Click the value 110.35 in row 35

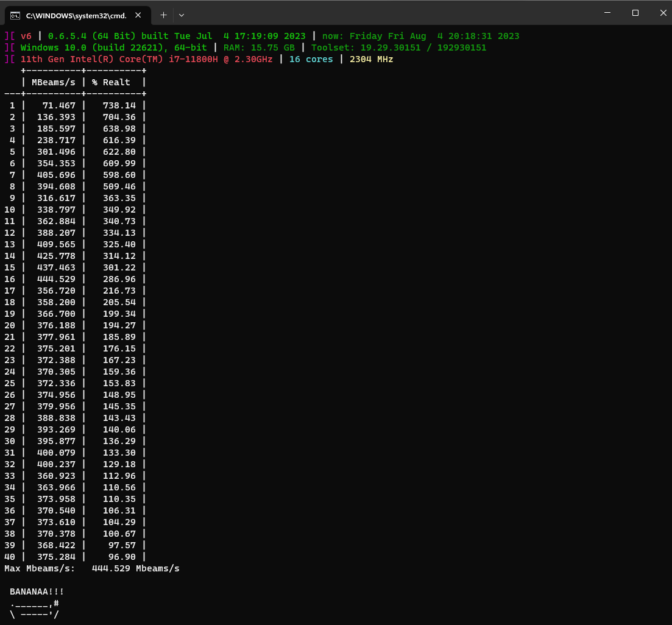click(119, 499)
